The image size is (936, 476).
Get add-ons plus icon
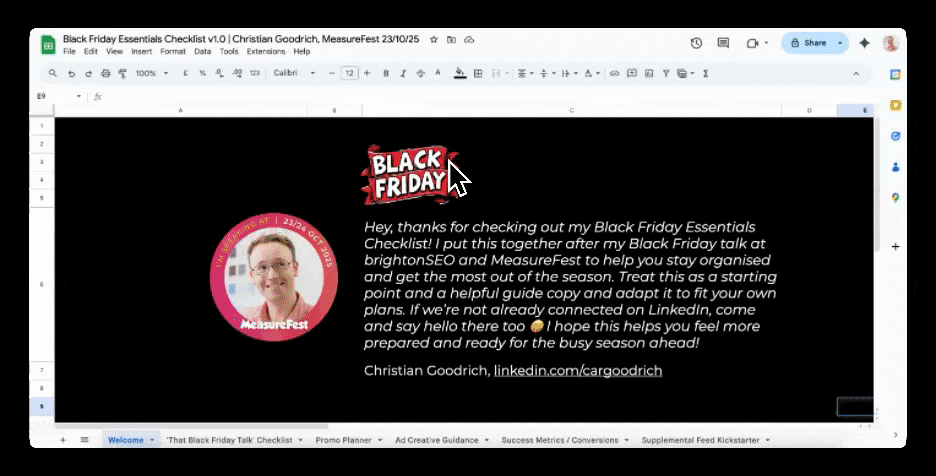(x=895, y=246)
